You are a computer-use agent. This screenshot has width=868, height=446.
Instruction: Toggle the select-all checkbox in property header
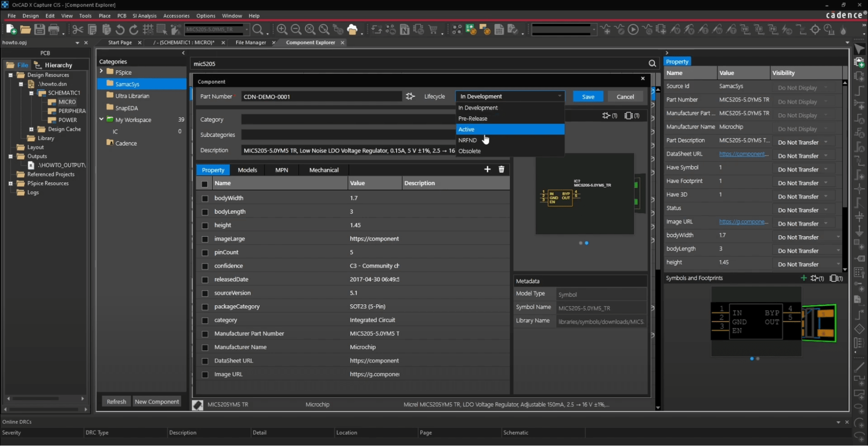coord(205,184)
